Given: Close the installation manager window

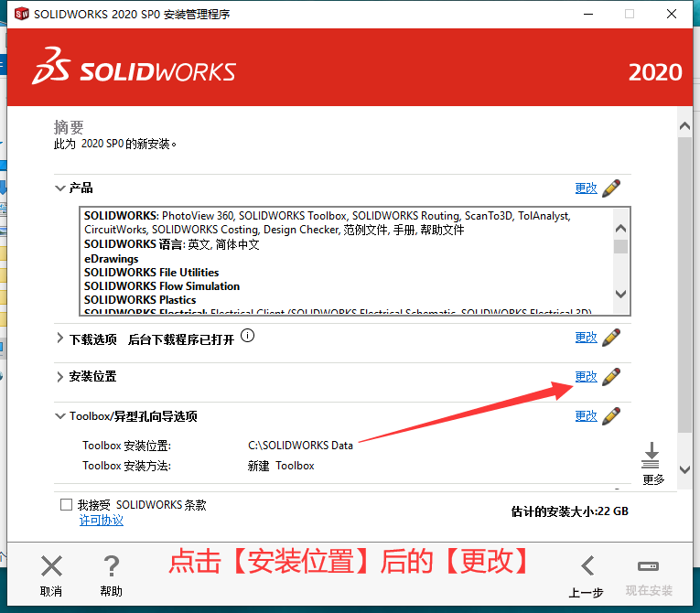Looking at the screenshot, I should tap(672, 14).
